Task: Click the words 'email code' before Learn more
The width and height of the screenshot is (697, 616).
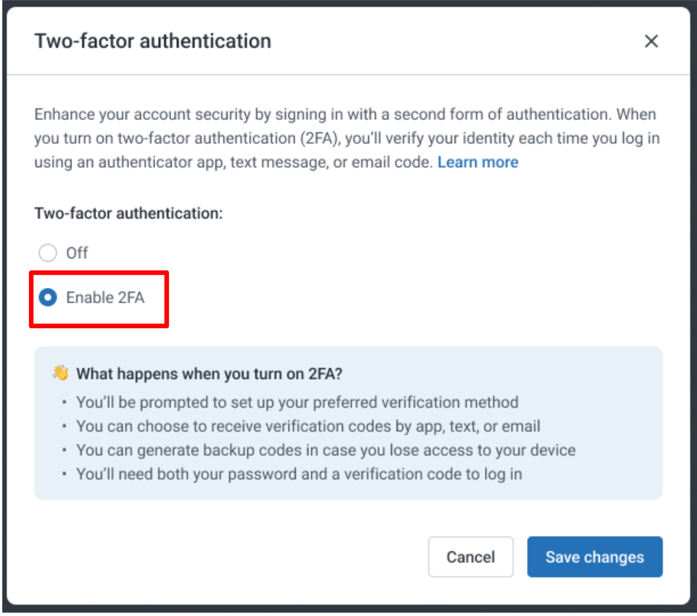Action: click(391, 162)
